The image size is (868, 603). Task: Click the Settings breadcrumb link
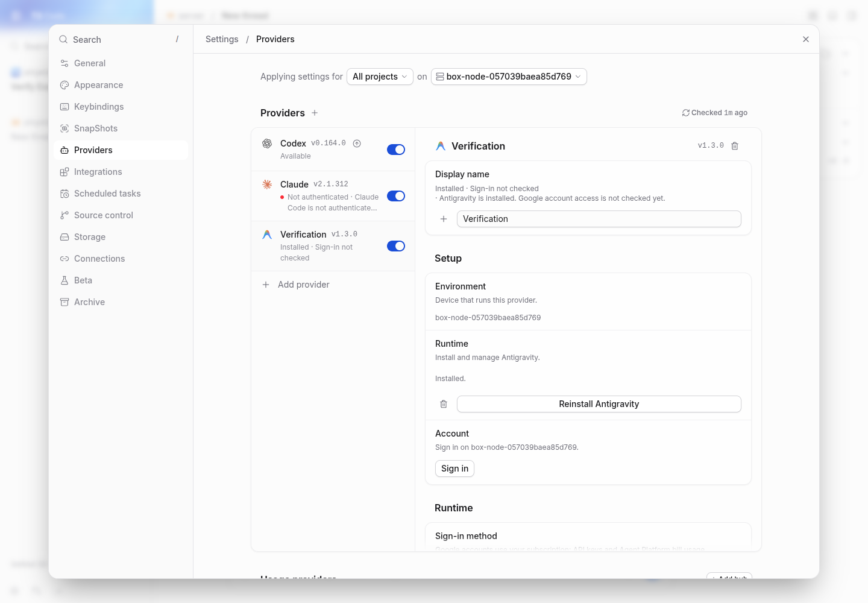point(222,39)
